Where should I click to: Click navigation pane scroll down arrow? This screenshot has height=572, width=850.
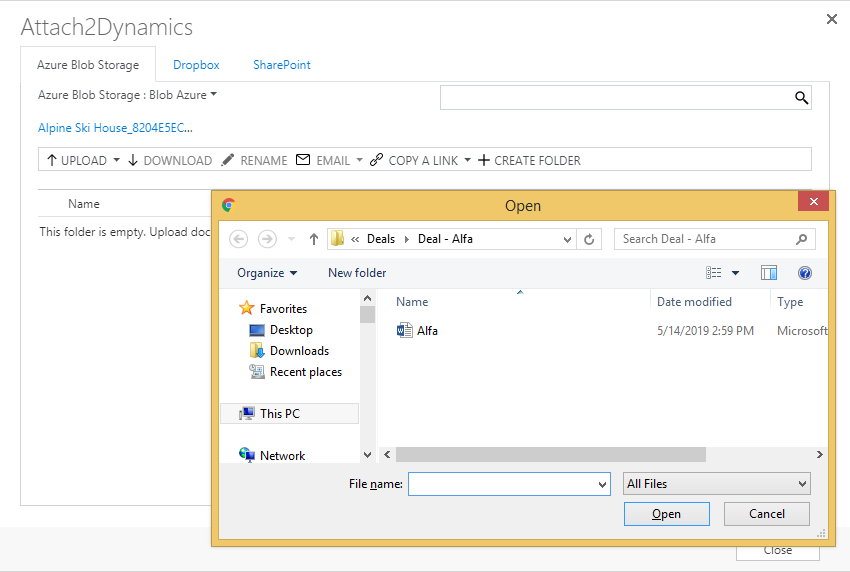click(x=368, y=455)
